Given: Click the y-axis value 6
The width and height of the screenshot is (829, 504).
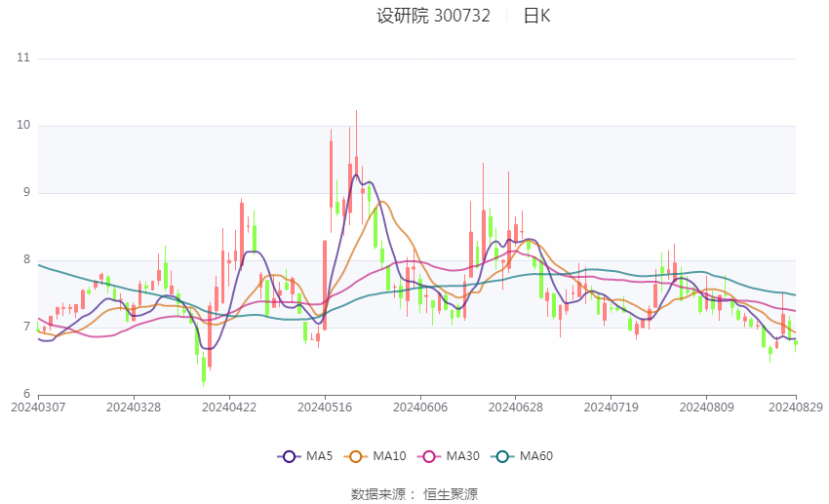Looking at the screenshot, I should (x=27, y=394).
